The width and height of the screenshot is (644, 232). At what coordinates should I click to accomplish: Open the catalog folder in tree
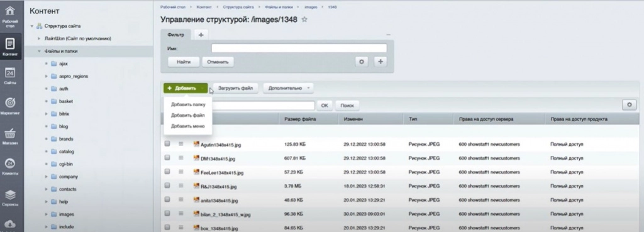[66, 152]
